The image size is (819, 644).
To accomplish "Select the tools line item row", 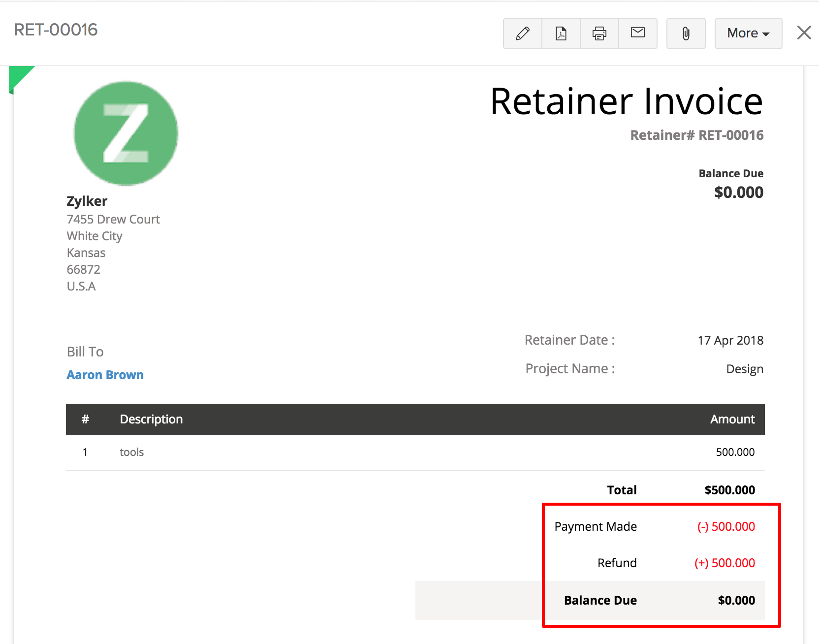I will pos(131,451).
